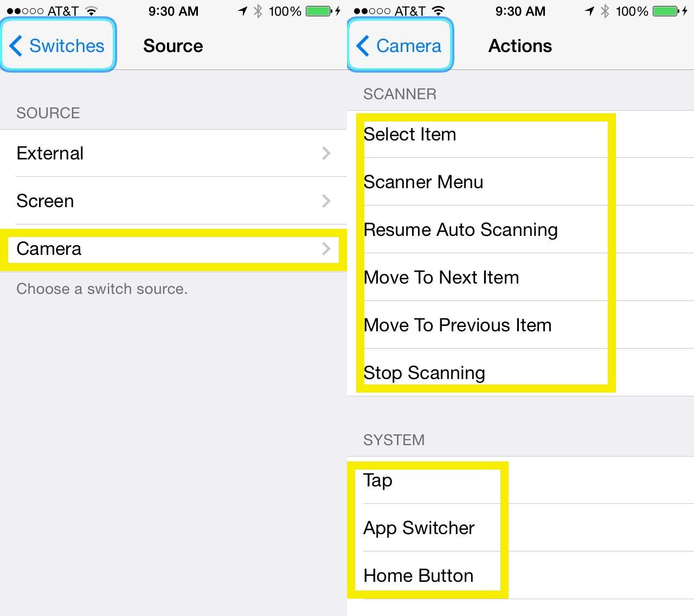Assign the App Switcher action
The image size is (694, 616).
[x=419, y=528]
